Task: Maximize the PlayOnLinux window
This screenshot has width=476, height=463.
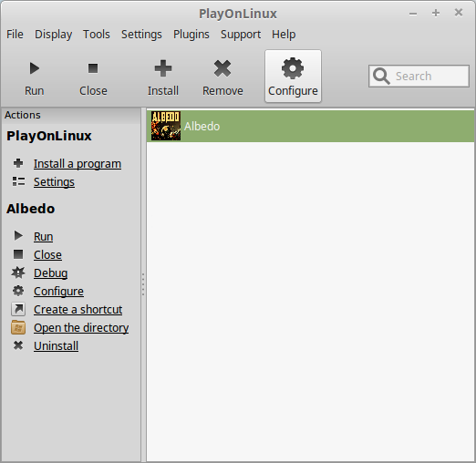Action: pos(436,13)
